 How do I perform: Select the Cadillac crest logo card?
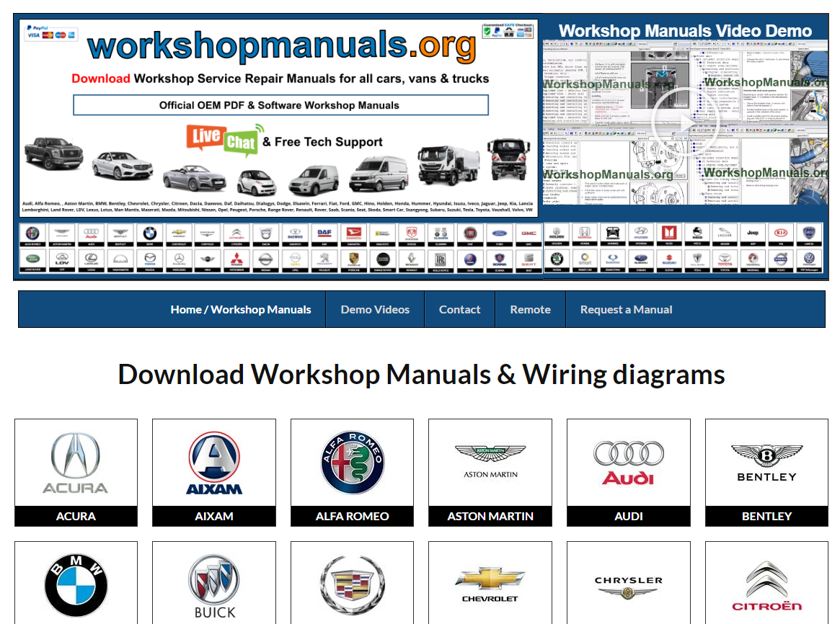click(x=352, y=583)
